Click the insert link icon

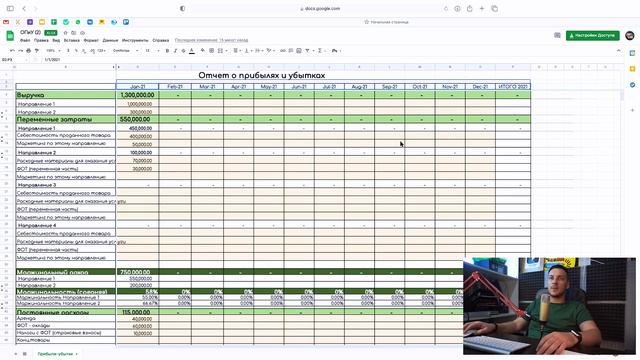(x=282, y=51)
